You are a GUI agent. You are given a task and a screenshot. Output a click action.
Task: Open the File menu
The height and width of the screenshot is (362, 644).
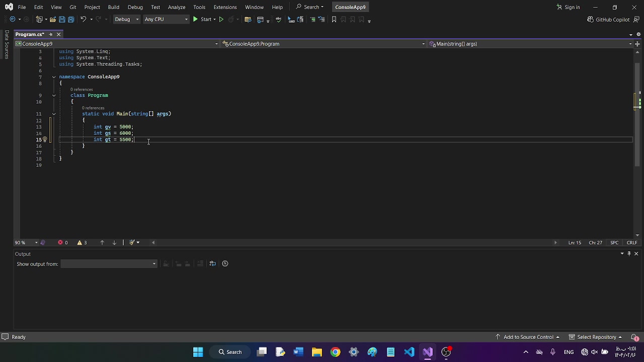click(x=22, y=7)
